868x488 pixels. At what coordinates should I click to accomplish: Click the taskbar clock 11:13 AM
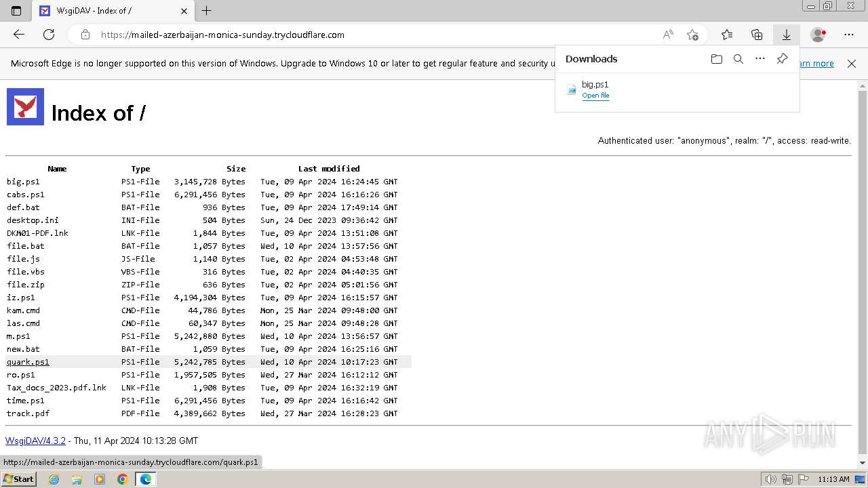(x=833, y=479)
